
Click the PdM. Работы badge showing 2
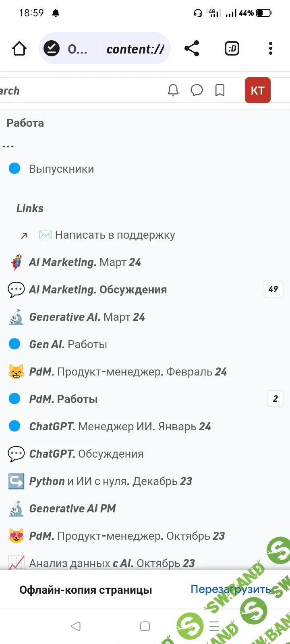point(275,399)
